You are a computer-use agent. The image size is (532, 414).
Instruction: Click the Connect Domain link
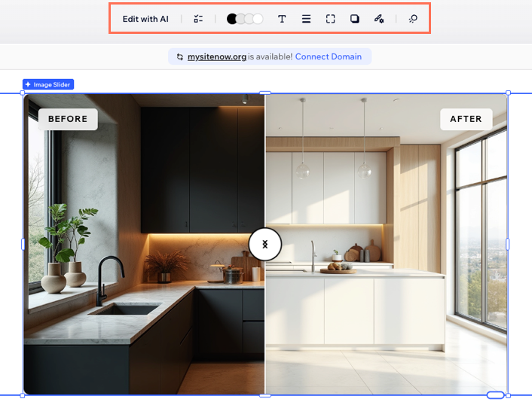(328, 56)
